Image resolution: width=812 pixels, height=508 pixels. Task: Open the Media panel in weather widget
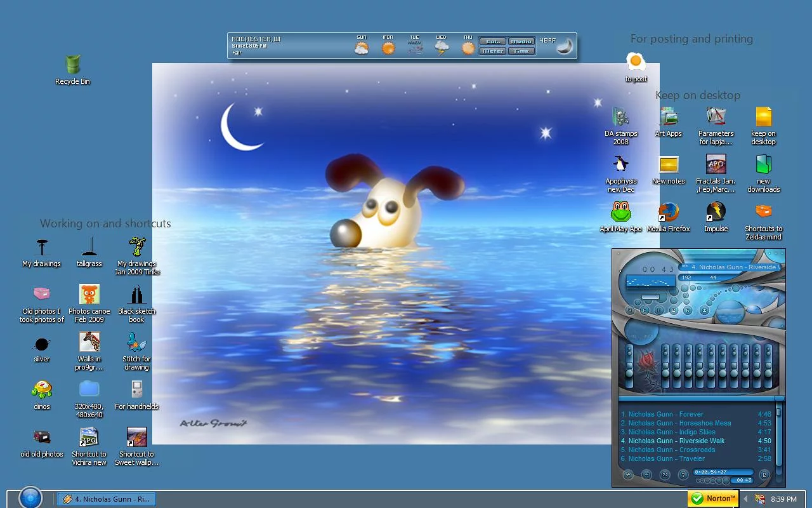click(521, 41)
